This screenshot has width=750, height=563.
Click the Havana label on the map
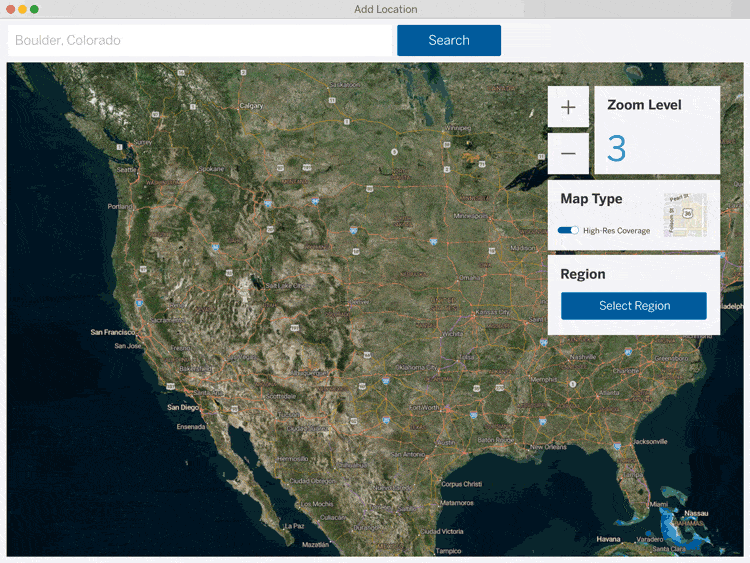point(609,539)
